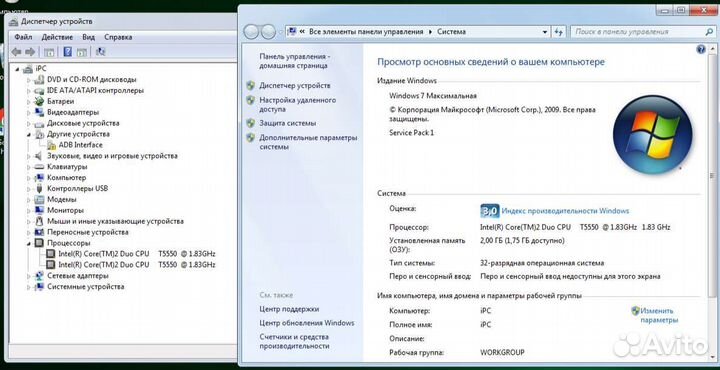Click the refresh button beside the address bar
The image size is (720, 370).
tap(558, 32)
